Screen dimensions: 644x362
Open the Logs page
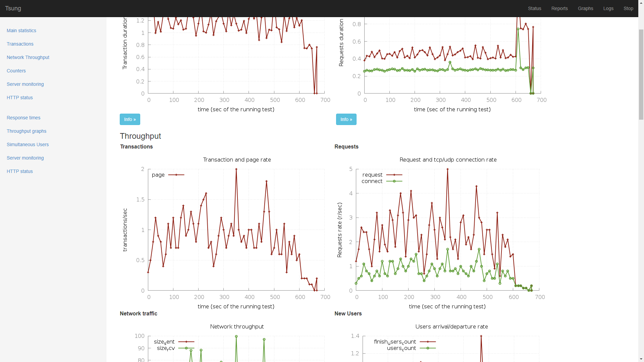pos(608,8)
